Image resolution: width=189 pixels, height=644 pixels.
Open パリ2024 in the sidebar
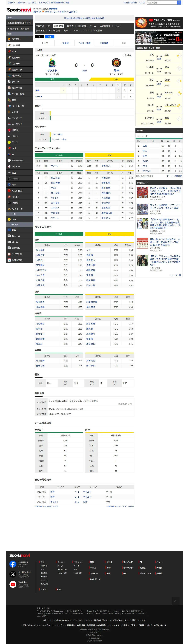(20, 39)
